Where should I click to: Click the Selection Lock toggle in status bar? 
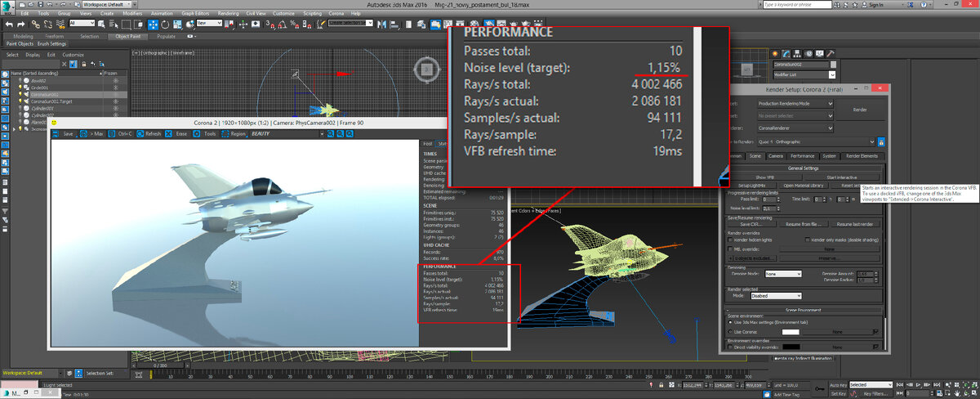[661, 385]
